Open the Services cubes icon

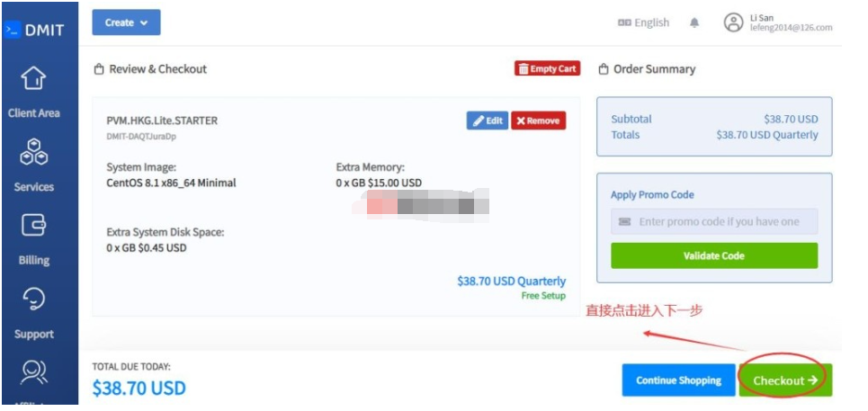pos(34,152)
